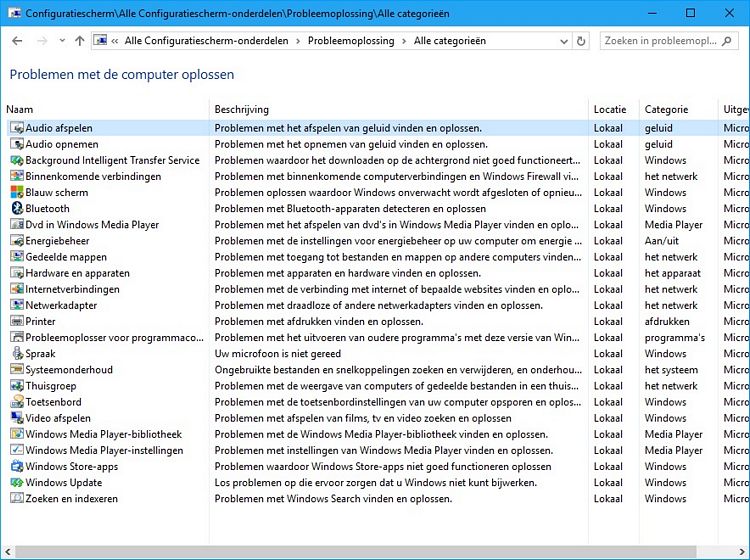This screenshot has height=560, width=750.
Task: Click the 'Windows Update' name text
Action: point(64,483)
